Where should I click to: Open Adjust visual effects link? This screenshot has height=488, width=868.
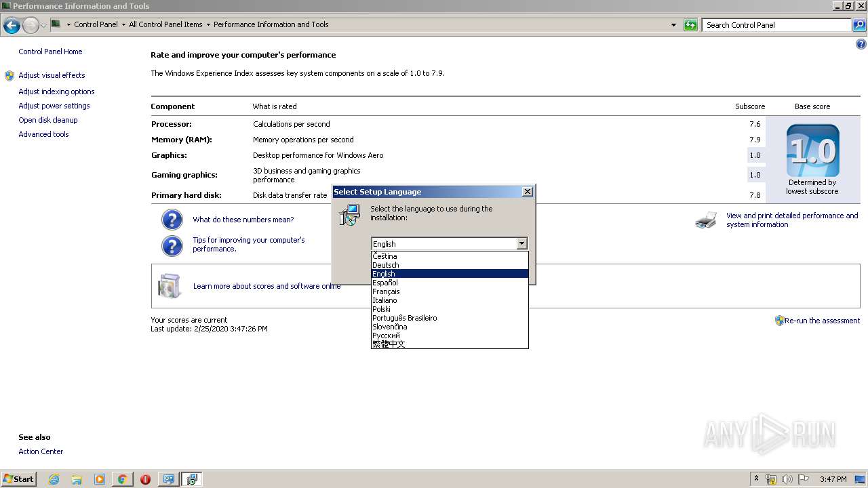pos(52,75)
